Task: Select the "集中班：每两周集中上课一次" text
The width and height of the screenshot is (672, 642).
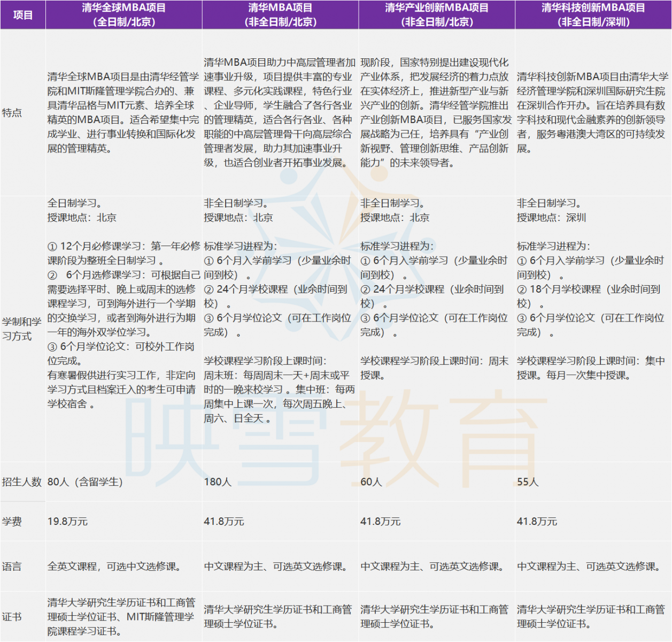Action: point(279,404)
